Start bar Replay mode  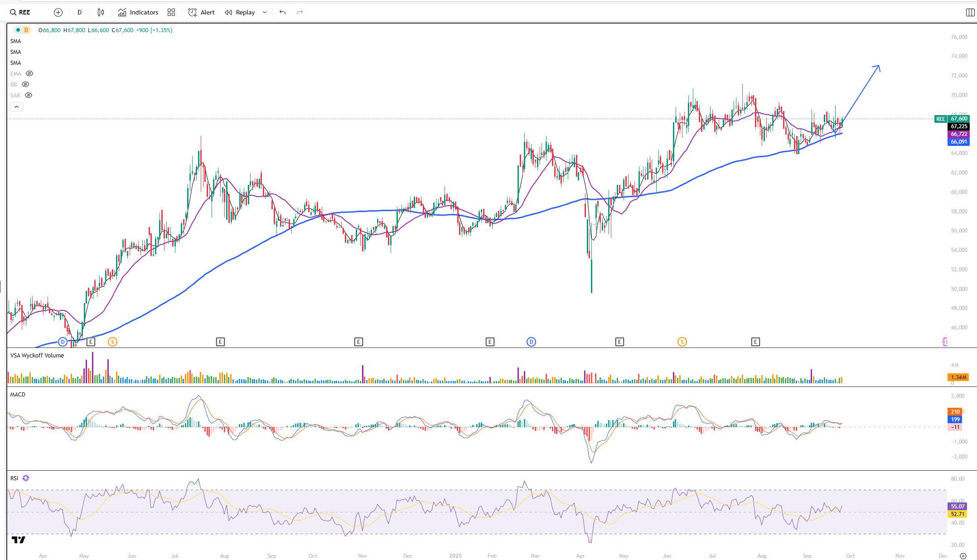click(x=240, y=12)
